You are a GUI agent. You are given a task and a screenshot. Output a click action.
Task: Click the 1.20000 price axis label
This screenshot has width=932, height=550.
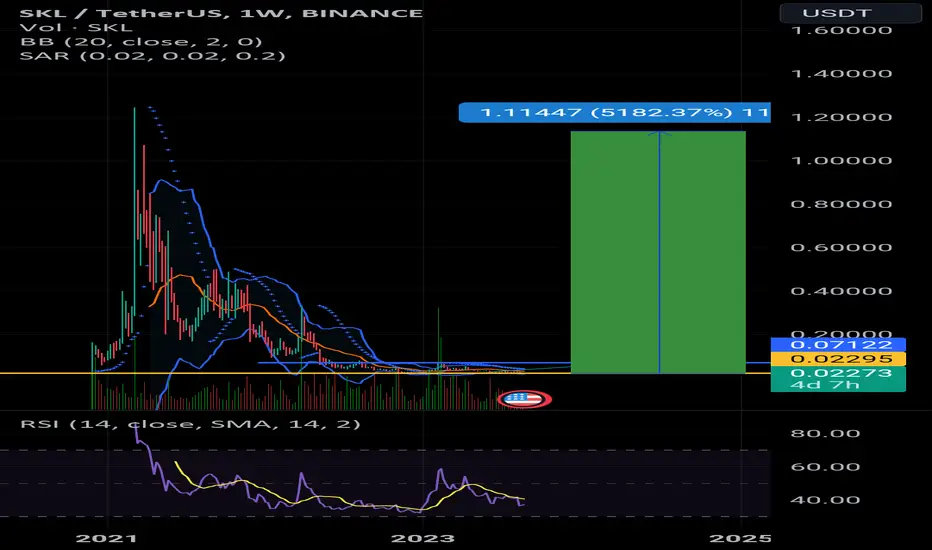click(x=842, y=117)
